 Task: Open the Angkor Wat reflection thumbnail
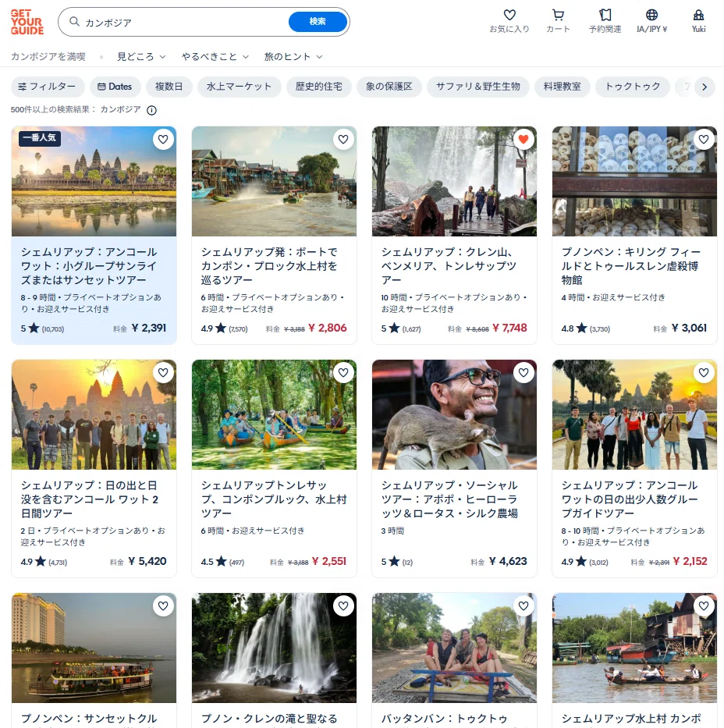pyautogui.click(x=94, y=182)
